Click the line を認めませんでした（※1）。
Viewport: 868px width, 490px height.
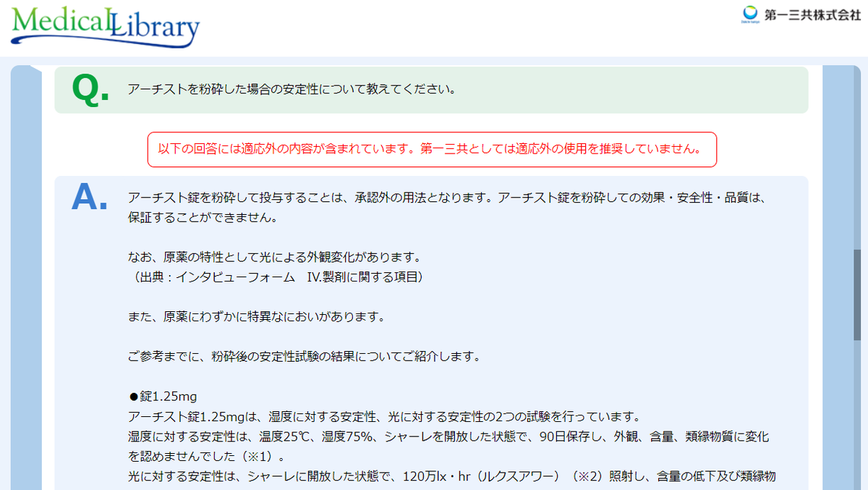(208, 456)
